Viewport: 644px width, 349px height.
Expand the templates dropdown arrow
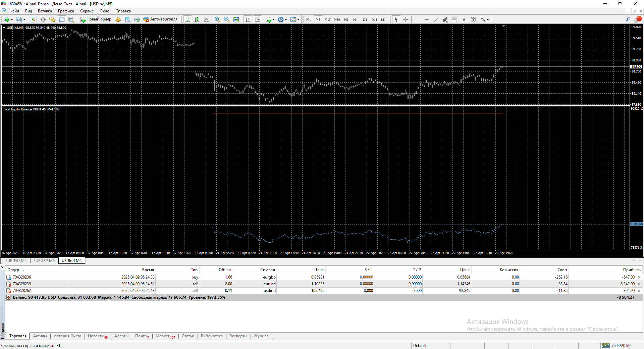click(298, 19)
